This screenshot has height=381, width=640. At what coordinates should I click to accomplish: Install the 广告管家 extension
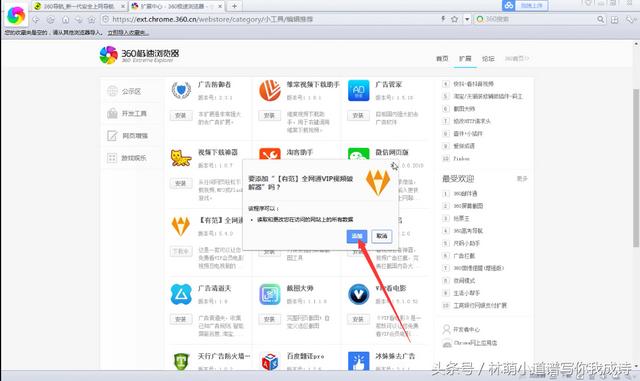(358, 116)
